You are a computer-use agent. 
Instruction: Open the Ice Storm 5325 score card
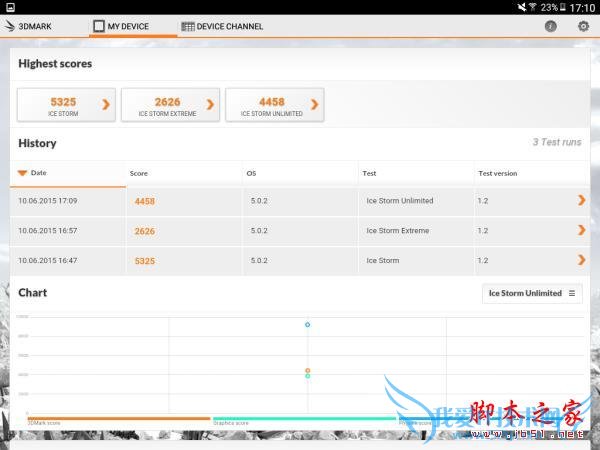66,104
